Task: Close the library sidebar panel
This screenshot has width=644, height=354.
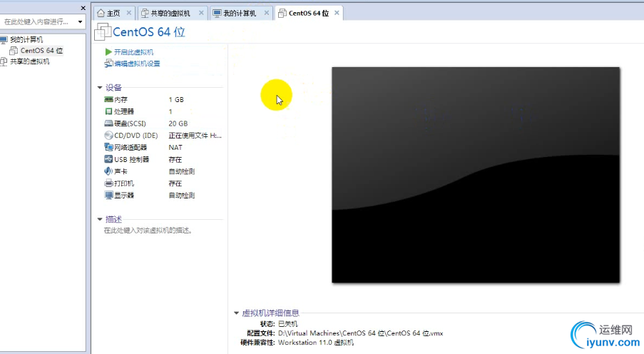Action: 83,8
